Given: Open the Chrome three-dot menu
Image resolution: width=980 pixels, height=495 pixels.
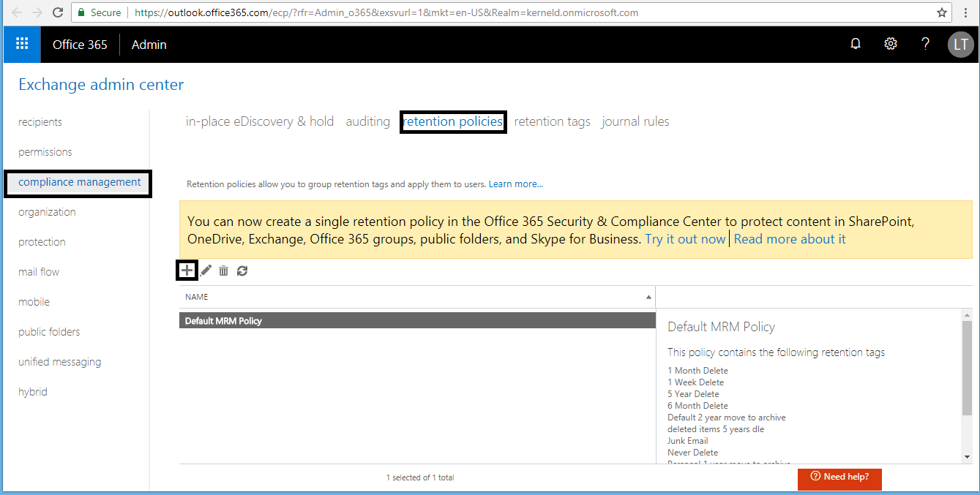Looking at the screenshot, I should (x=965, y=12).
